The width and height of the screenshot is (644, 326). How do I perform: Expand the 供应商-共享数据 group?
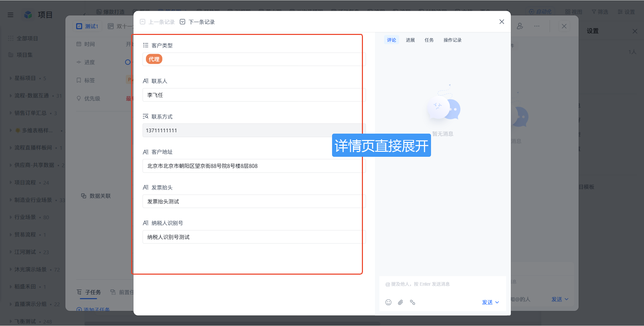tap(11, 165)
